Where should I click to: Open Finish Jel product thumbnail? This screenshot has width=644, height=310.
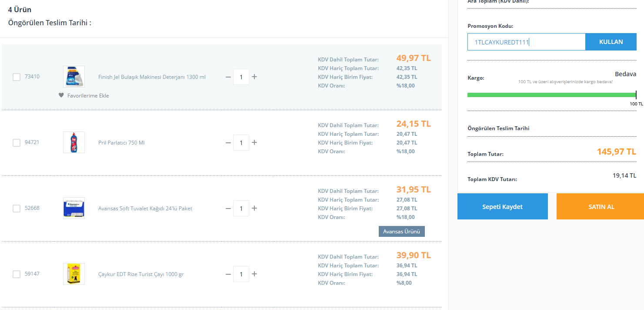coord(74,77)
